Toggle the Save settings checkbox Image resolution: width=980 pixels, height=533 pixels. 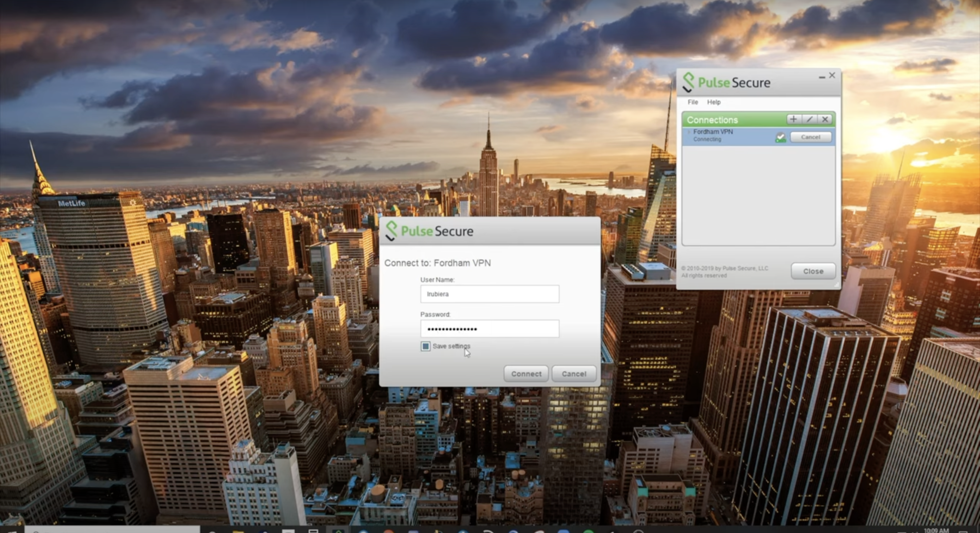point(425,346)
